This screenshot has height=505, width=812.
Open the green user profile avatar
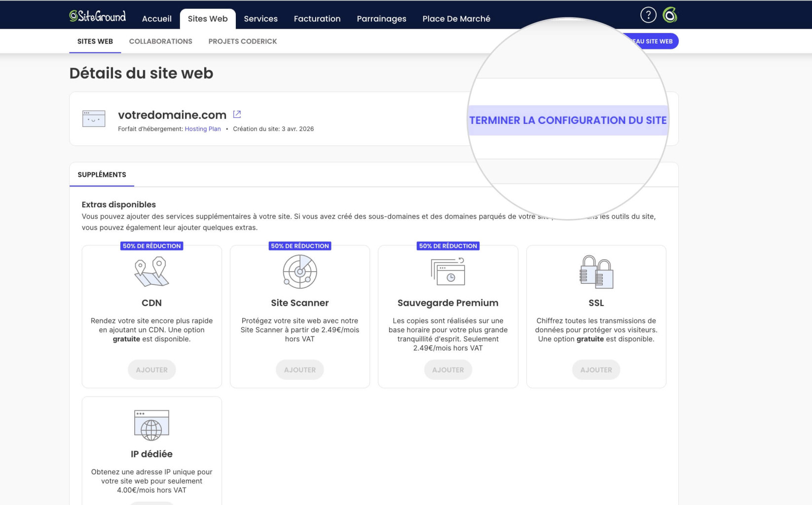[670, 15]
